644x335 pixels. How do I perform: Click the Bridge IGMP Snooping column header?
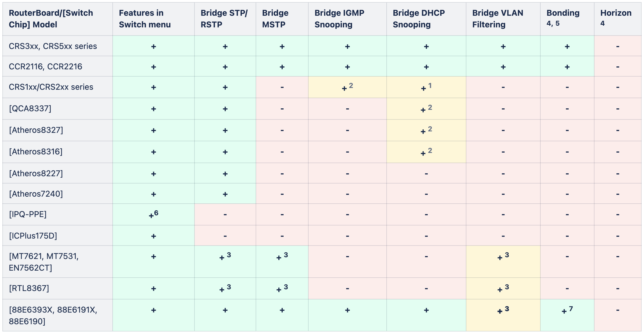[x=339, y=19]
